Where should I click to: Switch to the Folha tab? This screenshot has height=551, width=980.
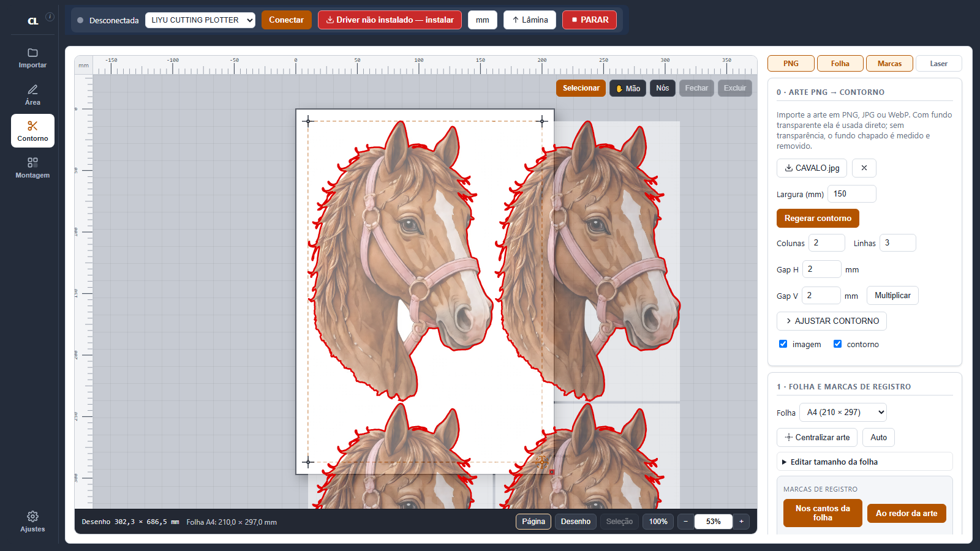[840, 63]
